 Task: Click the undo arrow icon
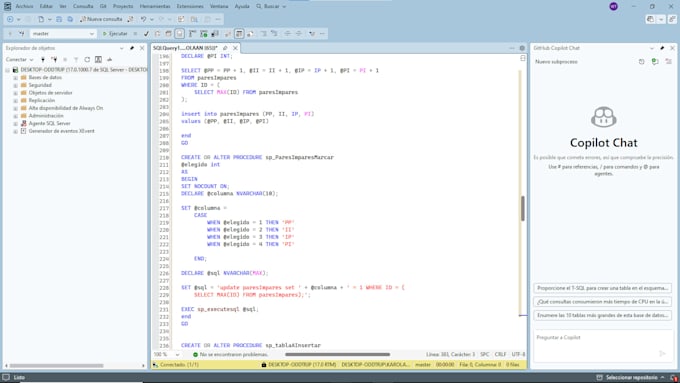point(143,19)
